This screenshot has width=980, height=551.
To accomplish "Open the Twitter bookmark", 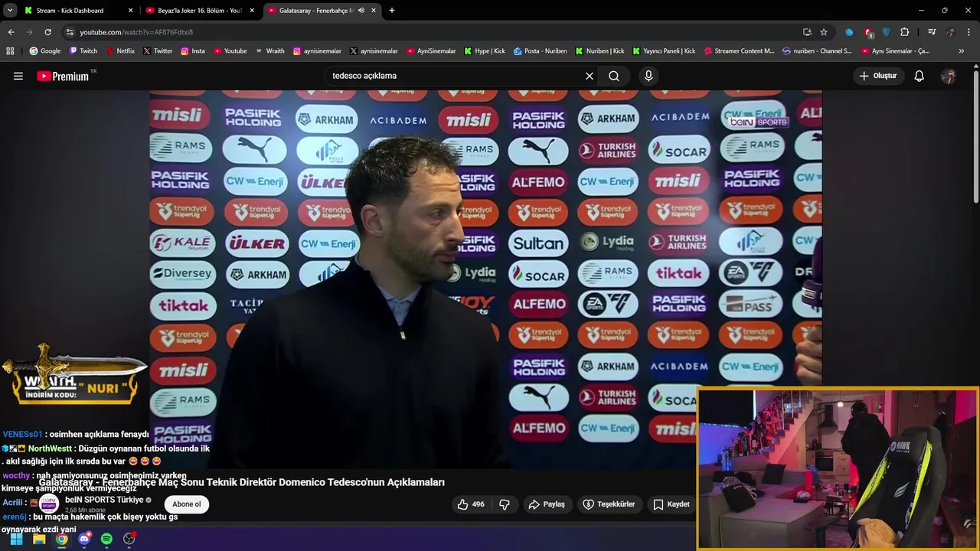I will click(158, 51).
